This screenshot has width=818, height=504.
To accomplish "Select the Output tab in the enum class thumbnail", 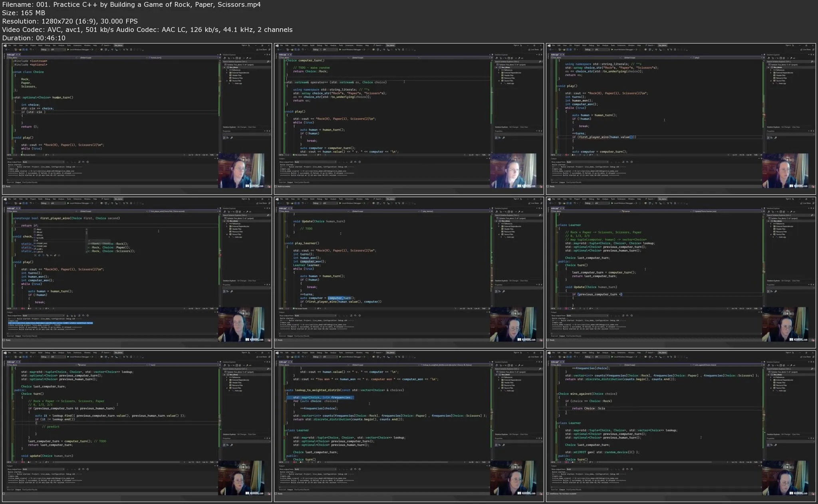I will 18,182.
